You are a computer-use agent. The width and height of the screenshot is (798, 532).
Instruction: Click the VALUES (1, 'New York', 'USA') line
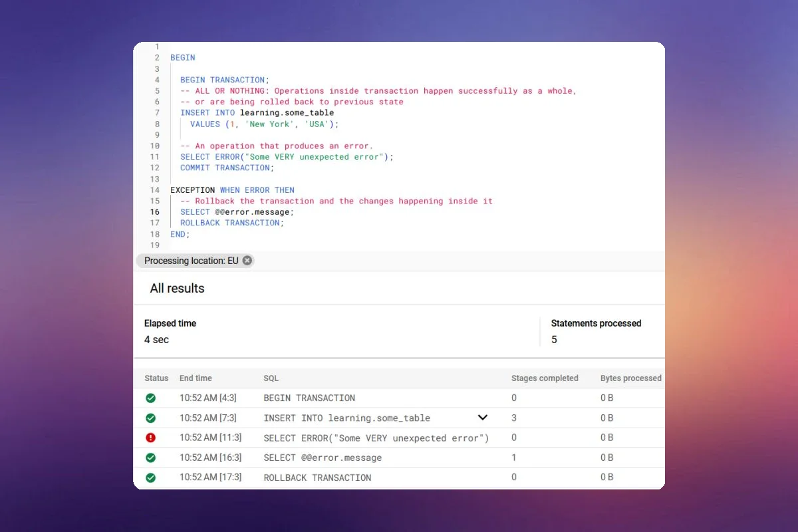pos(265,124)
